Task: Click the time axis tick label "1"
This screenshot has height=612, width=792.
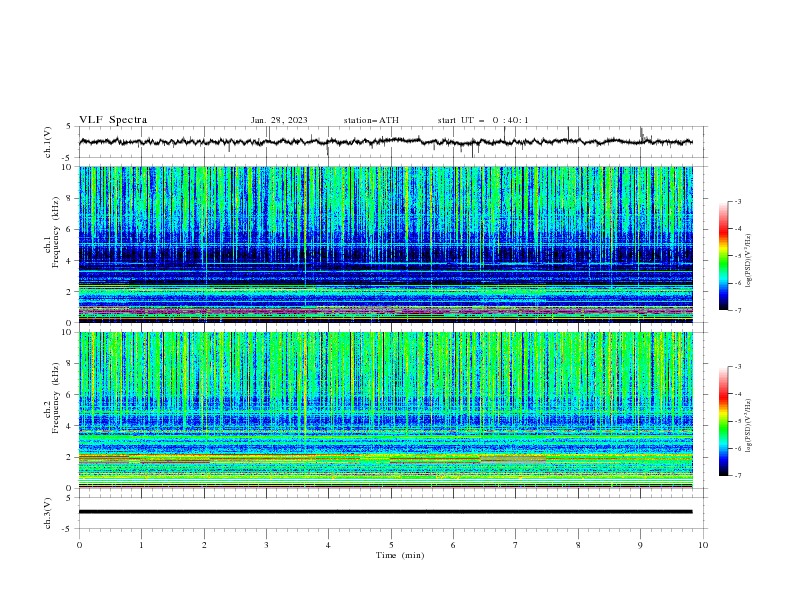Action: click(141, 545)
